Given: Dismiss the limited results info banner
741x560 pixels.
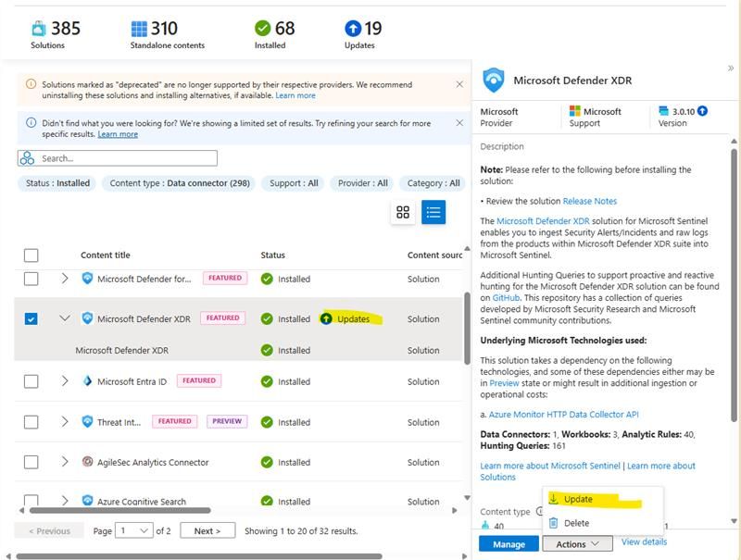Looking at the screenshot, I should pos(459,123).
